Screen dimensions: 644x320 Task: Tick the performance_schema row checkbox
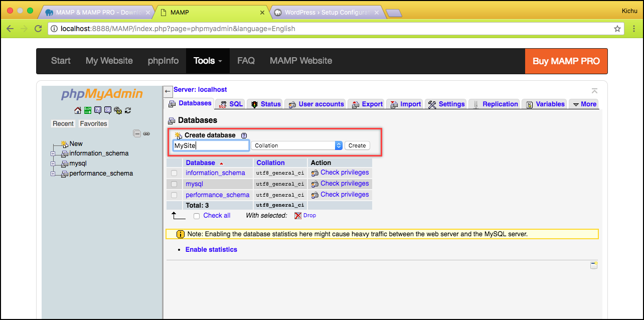174,195
